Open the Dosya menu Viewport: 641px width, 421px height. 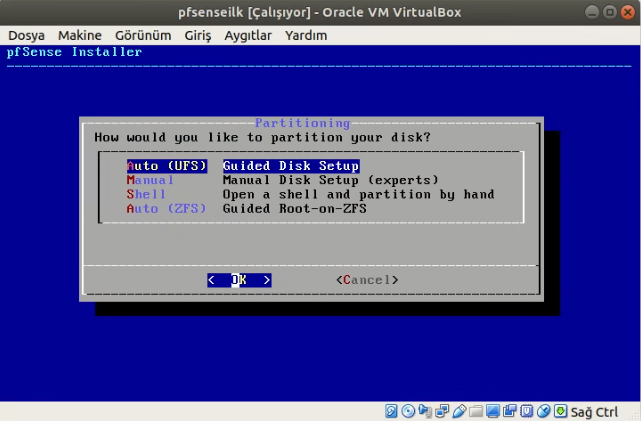coord(27,36)
